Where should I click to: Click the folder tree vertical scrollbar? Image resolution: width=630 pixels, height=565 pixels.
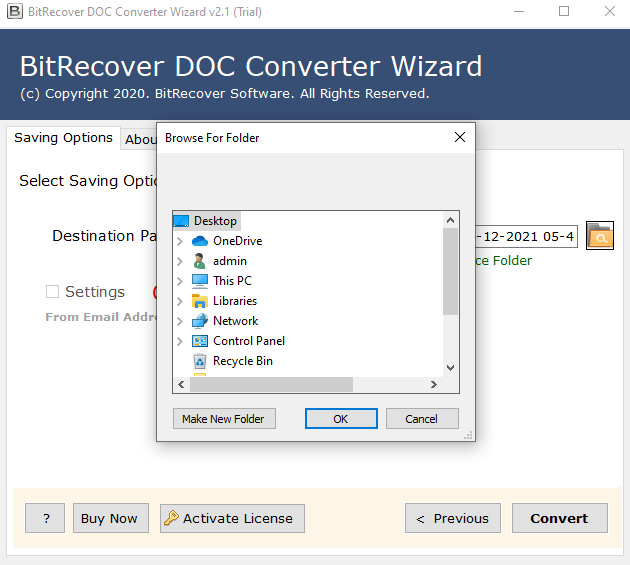[450, 270]
